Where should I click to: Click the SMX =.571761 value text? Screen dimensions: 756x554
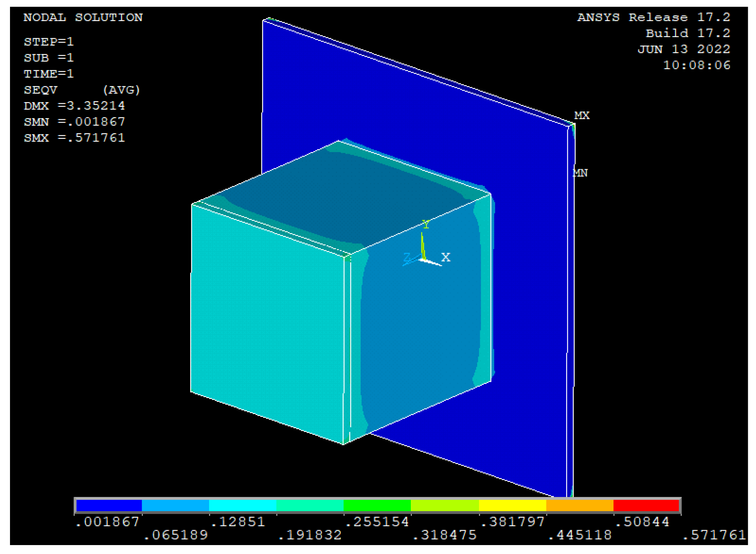click(74, 138)
